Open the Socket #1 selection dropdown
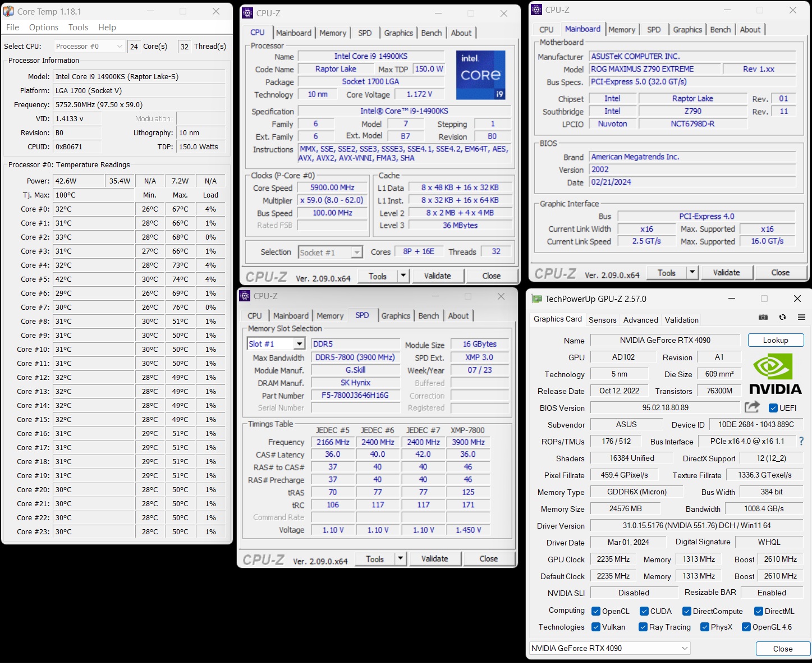This screenshot has width=812, height=665. (331, 253)
